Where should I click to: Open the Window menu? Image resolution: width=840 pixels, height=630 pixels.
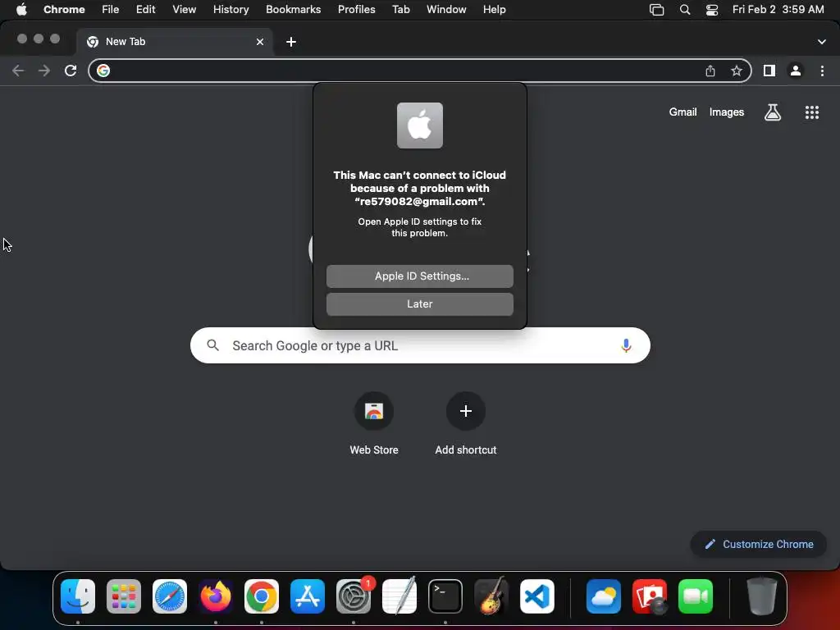pyautogui.click(x=446, y=10)
